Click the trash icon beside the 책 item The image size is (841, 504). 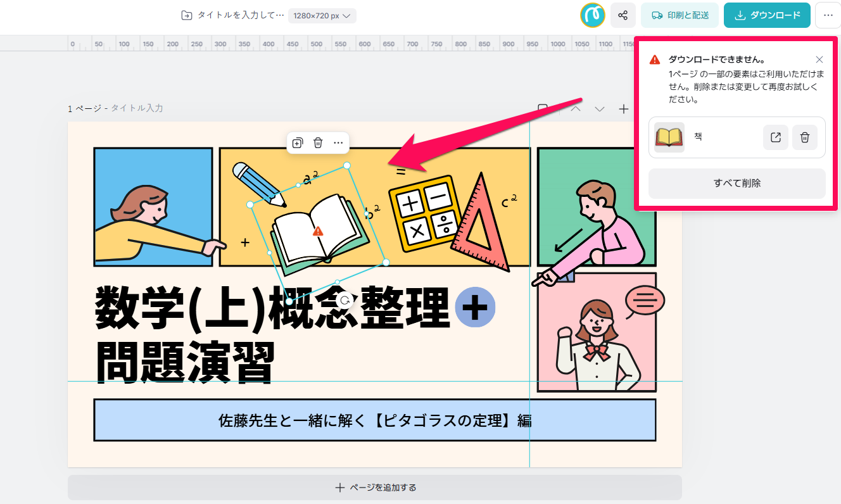point(804,137)
